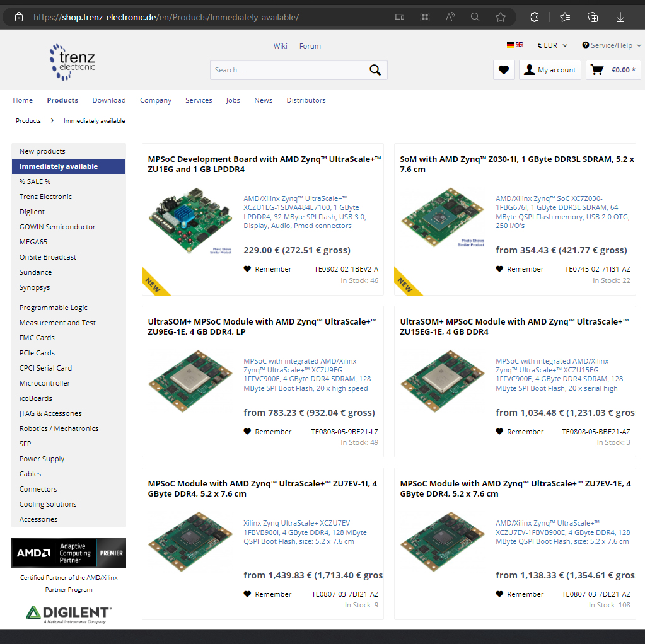The width and height of the screenshot is (645, 644).
Task: Open the Download navigation item
Action: pos(109,100)
